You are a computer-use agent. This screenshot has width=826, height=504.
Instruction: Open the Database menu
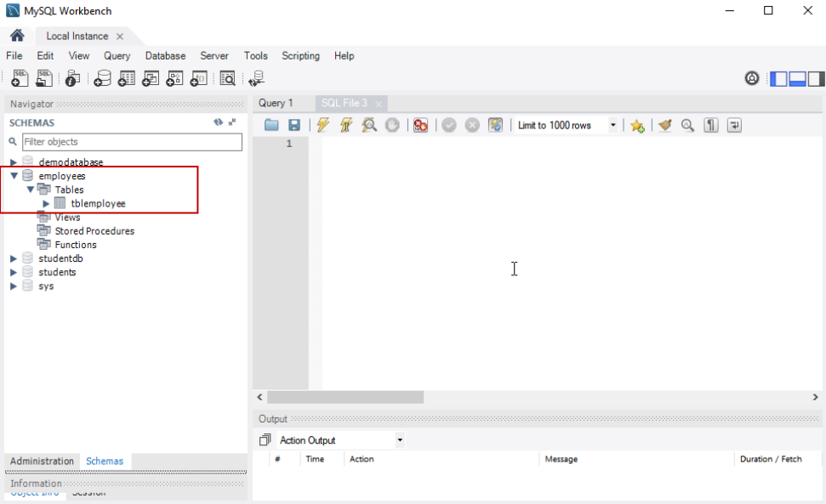click(165, 56)
